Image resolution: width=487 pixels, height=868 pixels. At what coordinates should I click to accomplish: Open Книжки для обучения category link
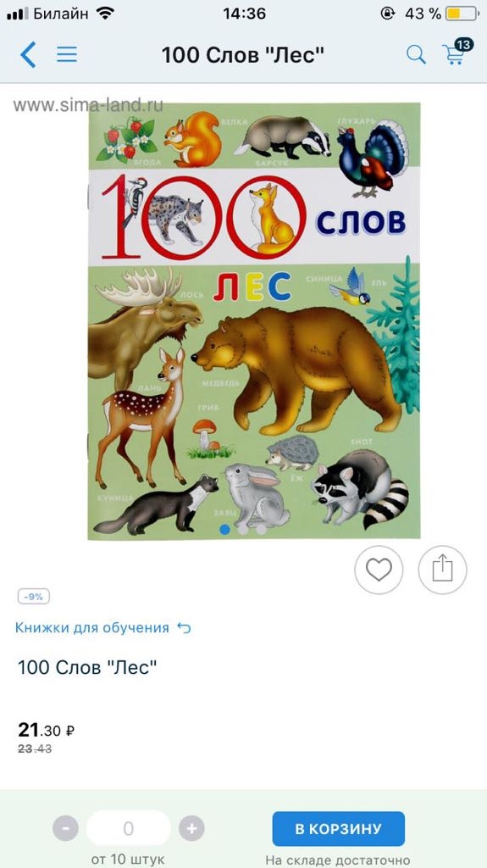click(x=91, y=628)
